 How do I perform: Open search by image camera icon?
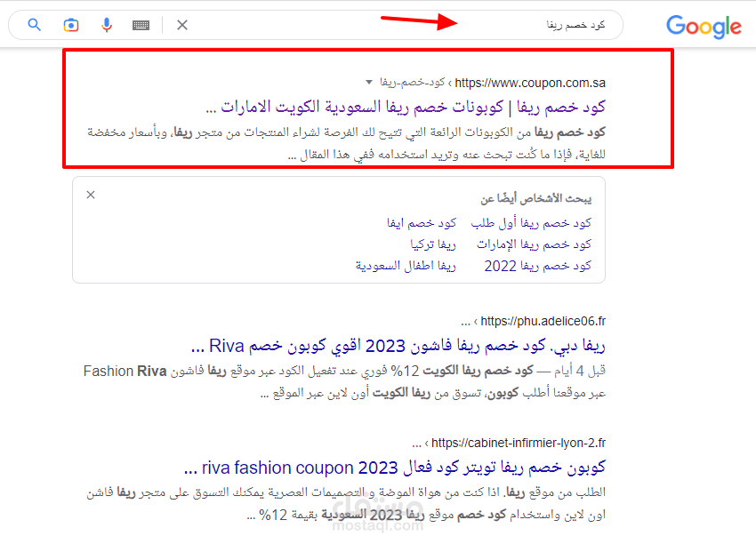[x=71, y=25]
